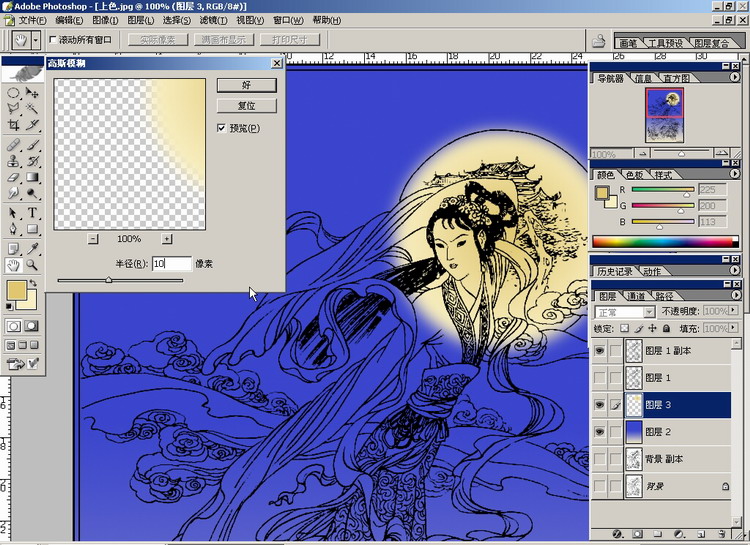This screenshot has width=750, height=545.
Task: Zoom out Gaussian Blur preview with minus button
Action: [x=93, y=239]
